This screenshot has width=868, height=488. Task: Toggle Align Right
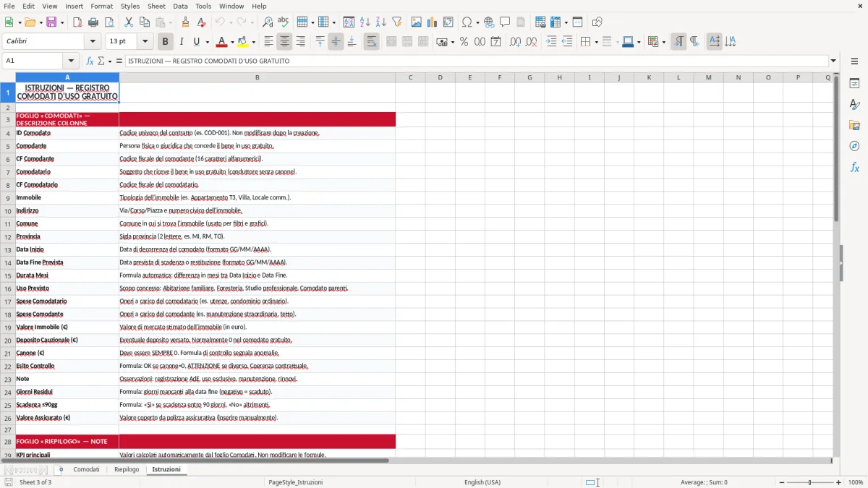pos(300,42)
